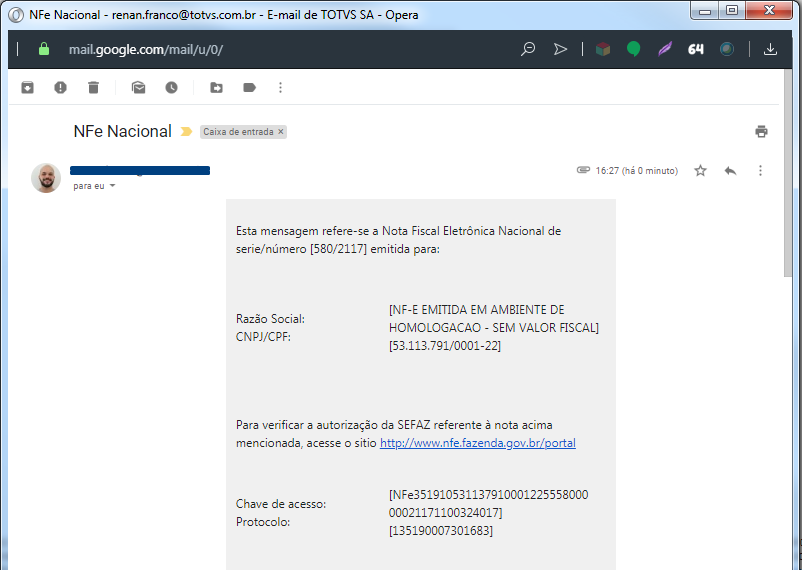Reply using the arrow icon

tap(730, 170)
